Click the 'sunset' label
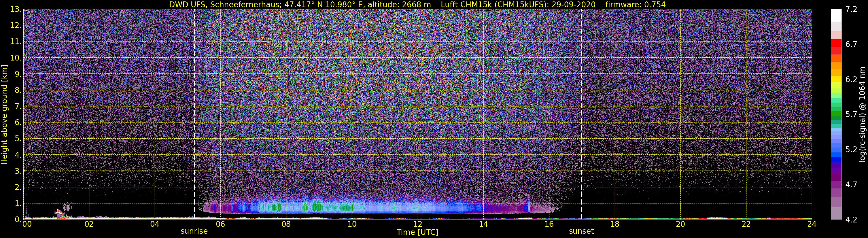Image resolution: width=868 pixels, height=238 pixels. (581, 231)
